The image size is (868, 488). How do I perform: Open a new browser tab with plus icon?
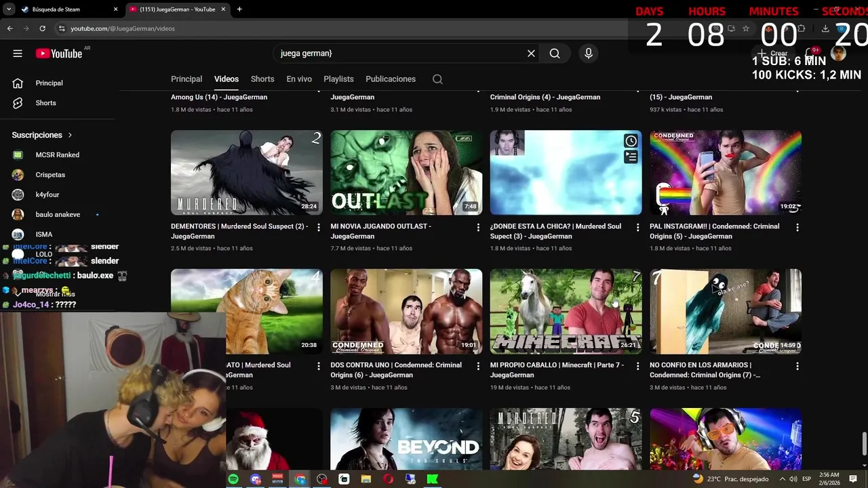(x=239, y=9)
